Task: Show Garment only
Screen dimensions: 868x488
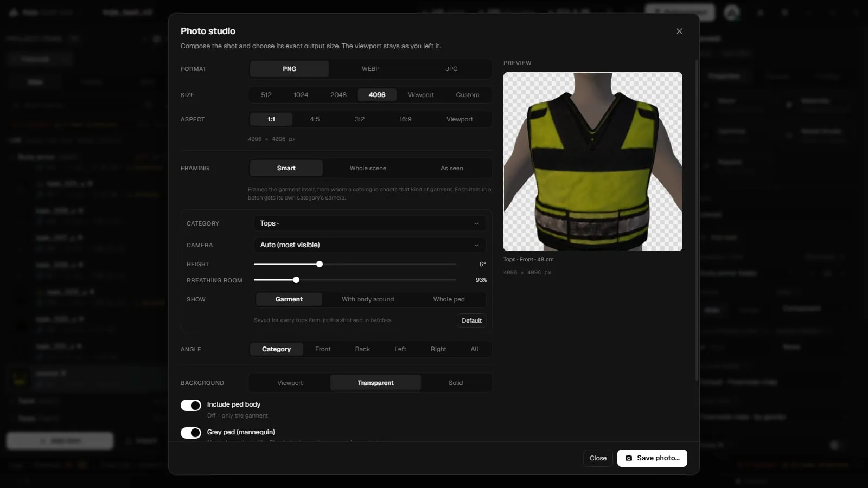Action: 289,299
